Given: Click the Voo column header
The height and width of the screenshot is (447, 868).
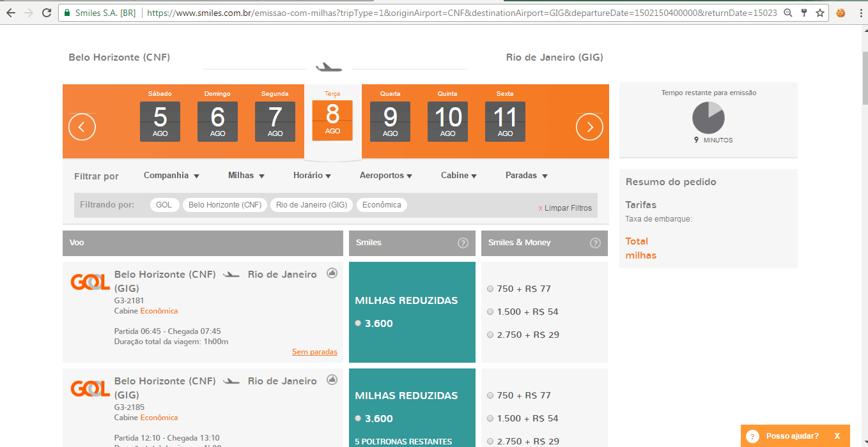Looking at the screenshot, I should point(203,243).
